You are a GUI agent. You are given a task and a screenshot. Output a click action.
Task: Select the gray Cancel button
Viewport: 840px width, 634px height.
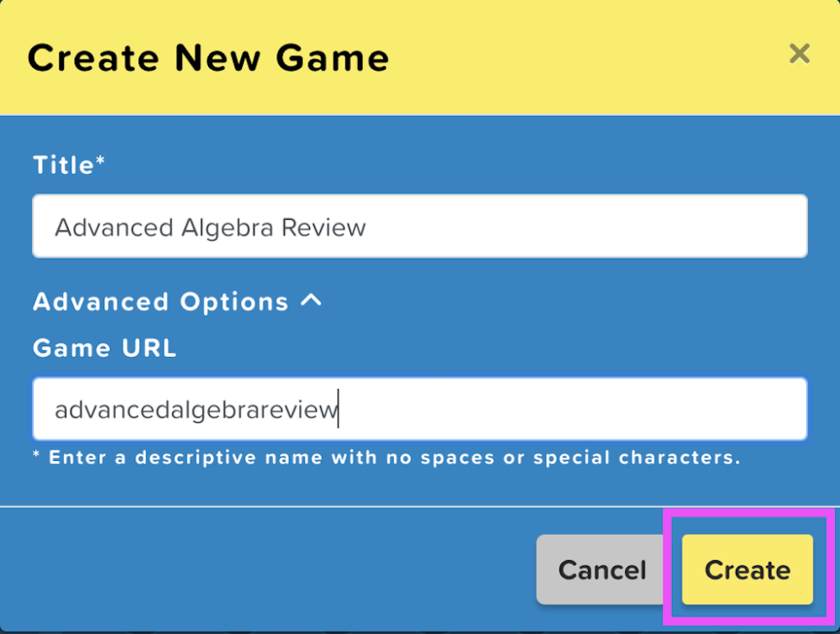click(x=601, y=569)
